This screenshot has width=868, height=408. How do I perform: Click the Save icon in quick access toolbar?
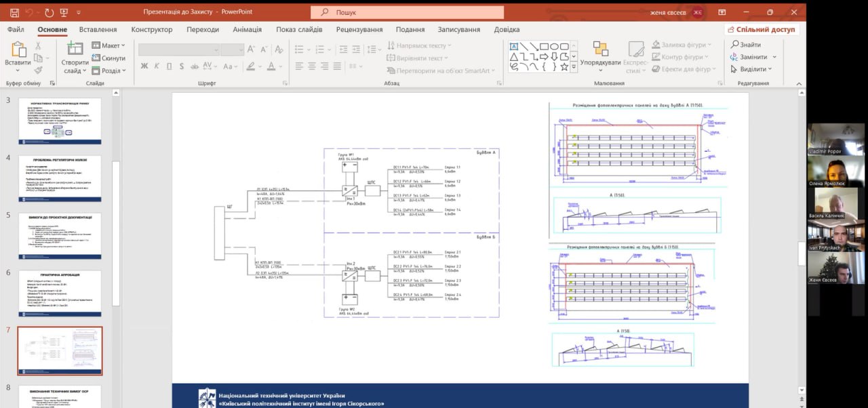pos(14,12)
